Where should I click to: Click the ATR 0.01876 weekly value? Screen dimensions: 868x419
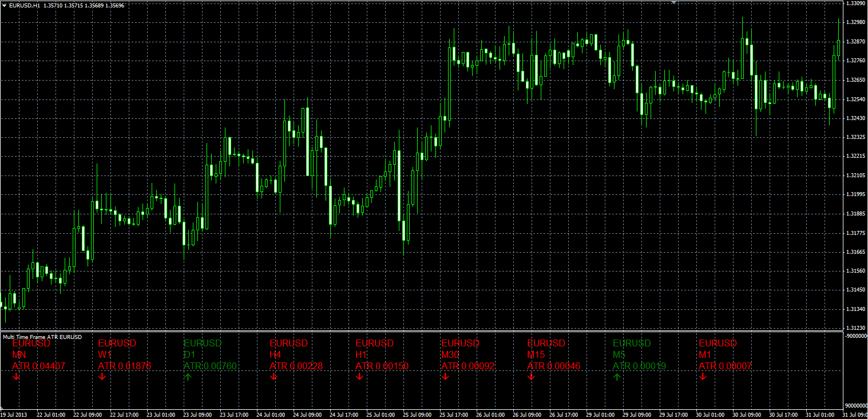(x=125, y=366)
